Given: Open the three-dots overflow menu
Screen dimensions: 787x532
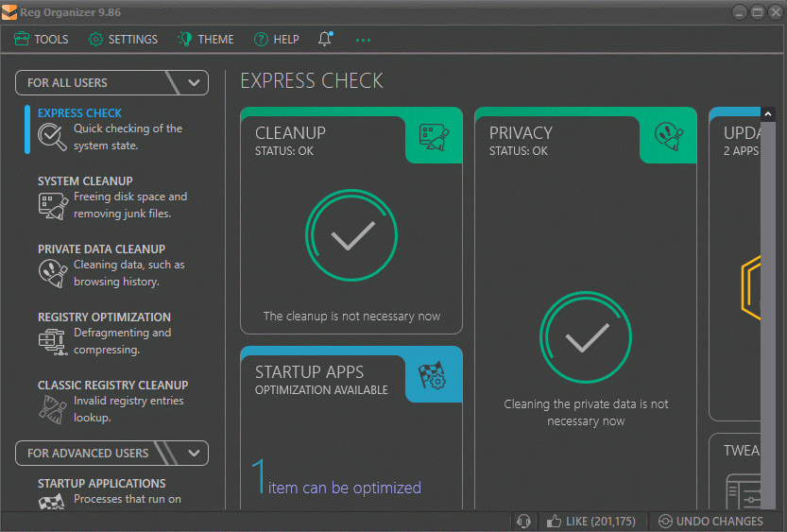Looking at the screenshot, I should click(x=363, y=40).
